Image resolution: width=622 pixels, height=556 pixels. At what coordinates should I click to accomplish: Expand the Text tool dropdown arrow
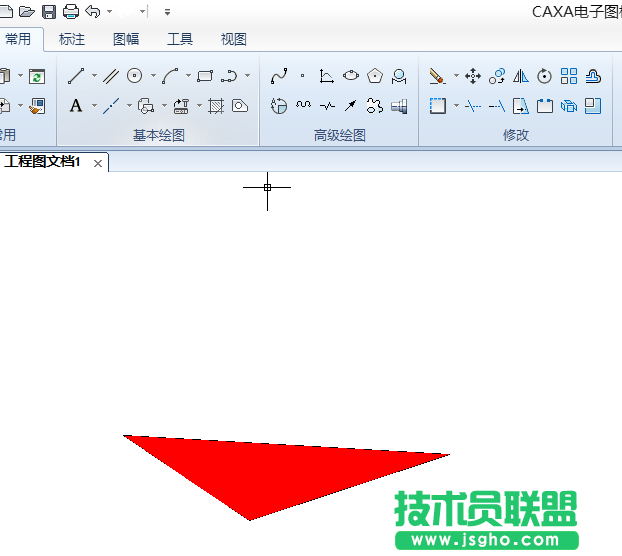[x=94, y=106]
